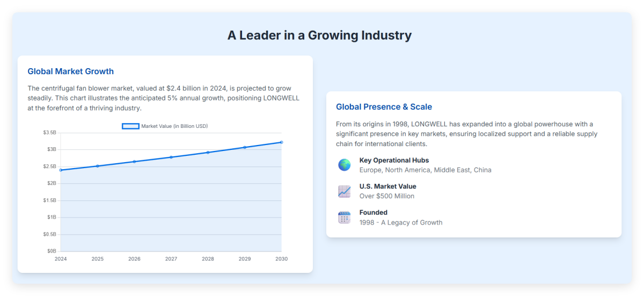
Task: Click the 2024 x-axis label
Action: (61, 259)
